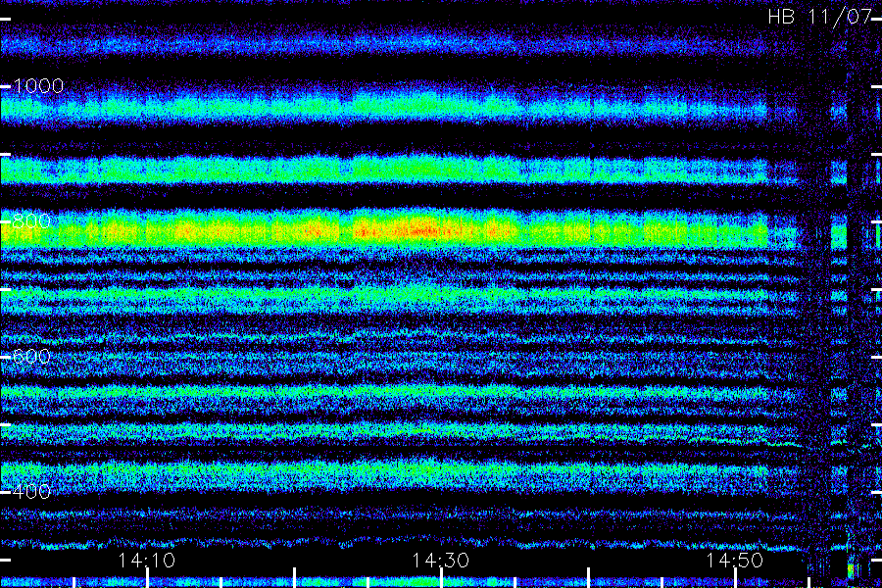Screen dimensions: 882x588
Task: Click the 1000 frequency axis label
Action: tap(38, 86)
